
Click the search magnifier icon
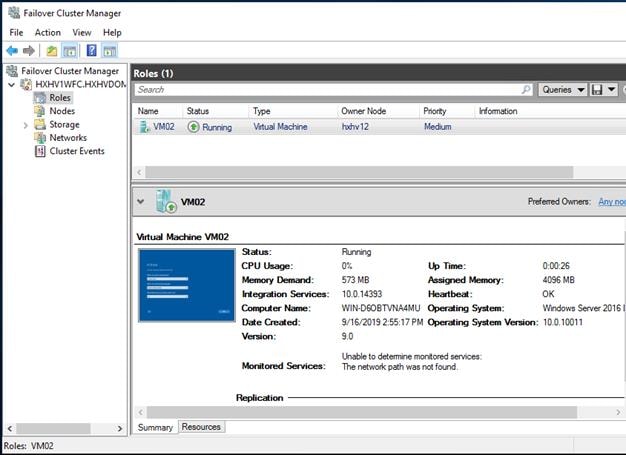tap(526, 89)
